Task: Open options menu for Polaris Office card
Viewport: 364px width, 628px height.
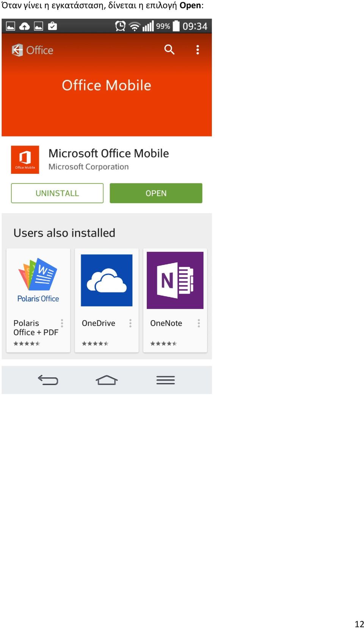Action: 62,323
